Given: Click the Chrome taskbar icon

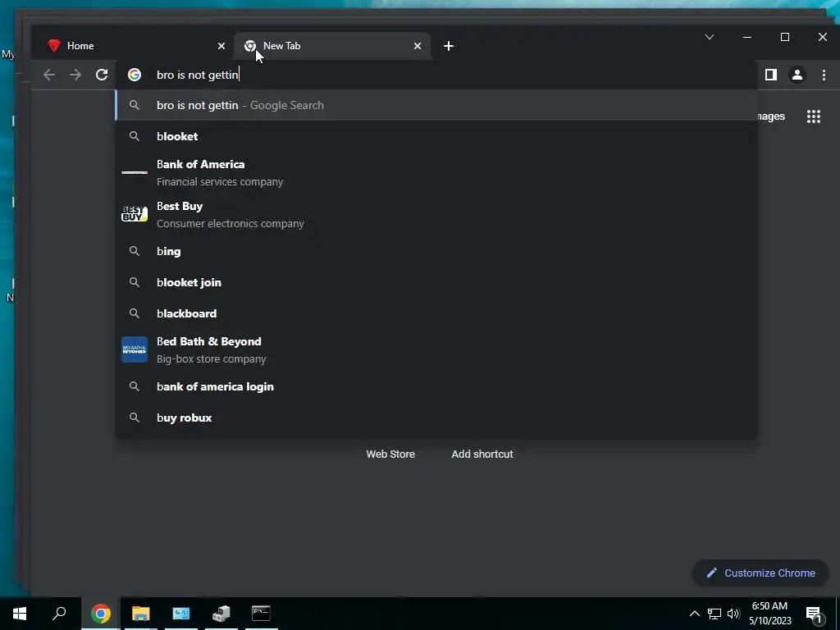Looking at the screenshot, I should coord(101,614).
